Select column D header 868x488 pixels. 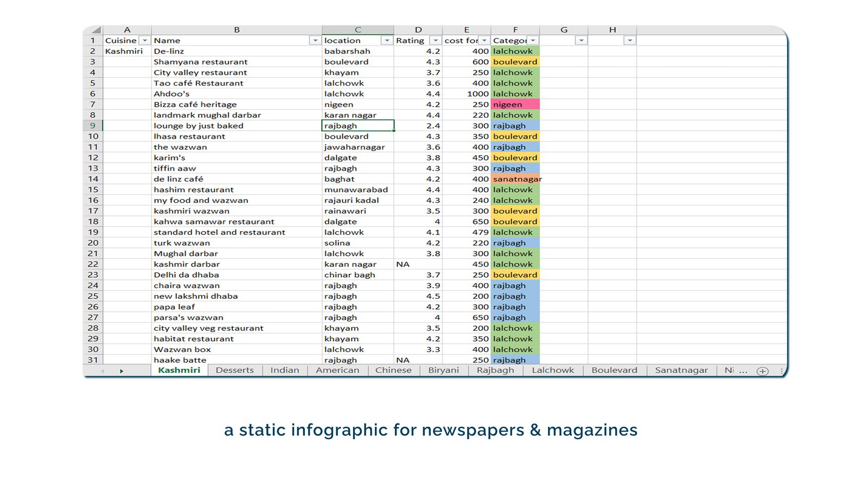[x=418, y=30]
